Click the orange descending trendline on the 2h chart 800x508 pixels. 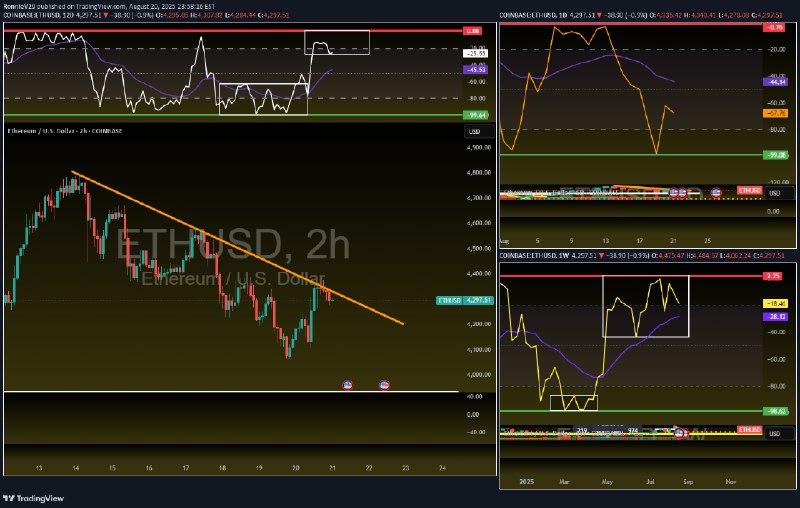(x=237, y=247)
